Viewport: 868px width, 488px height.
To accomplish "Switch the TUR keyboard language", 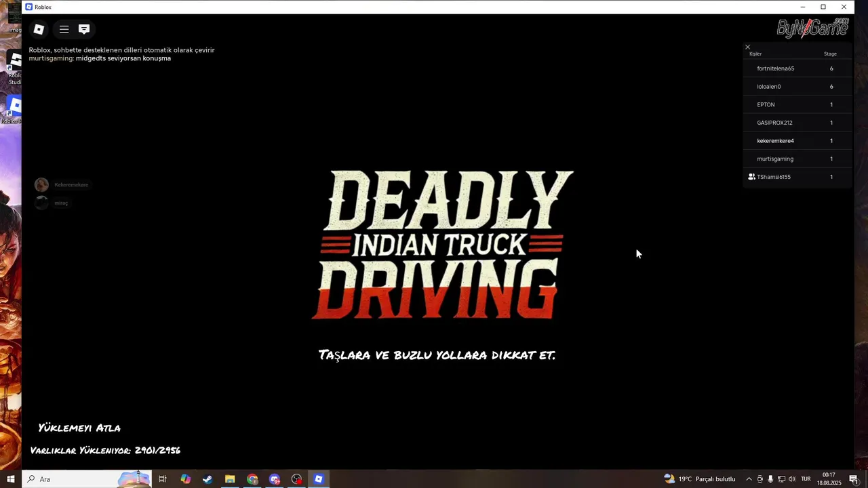I will [806, 479].
